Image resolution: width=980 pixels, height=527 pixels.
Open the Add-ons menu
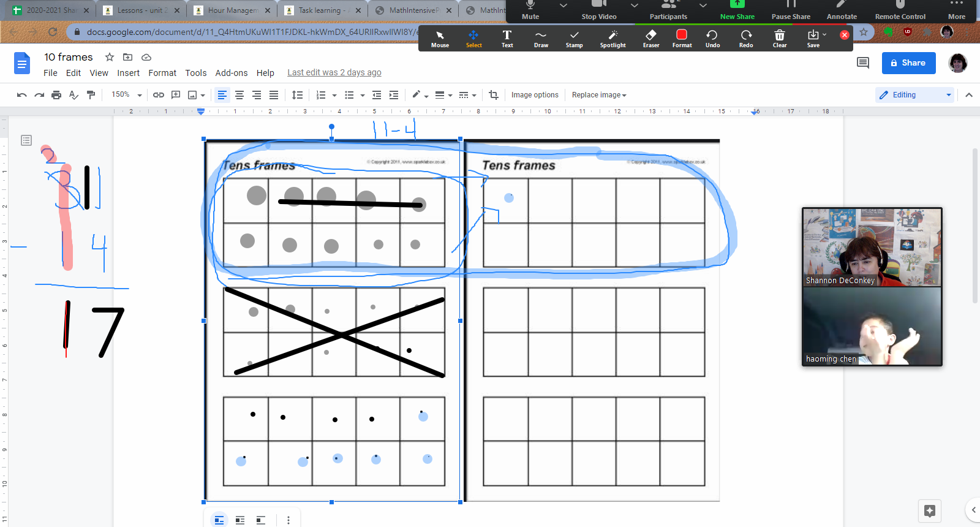232,73
